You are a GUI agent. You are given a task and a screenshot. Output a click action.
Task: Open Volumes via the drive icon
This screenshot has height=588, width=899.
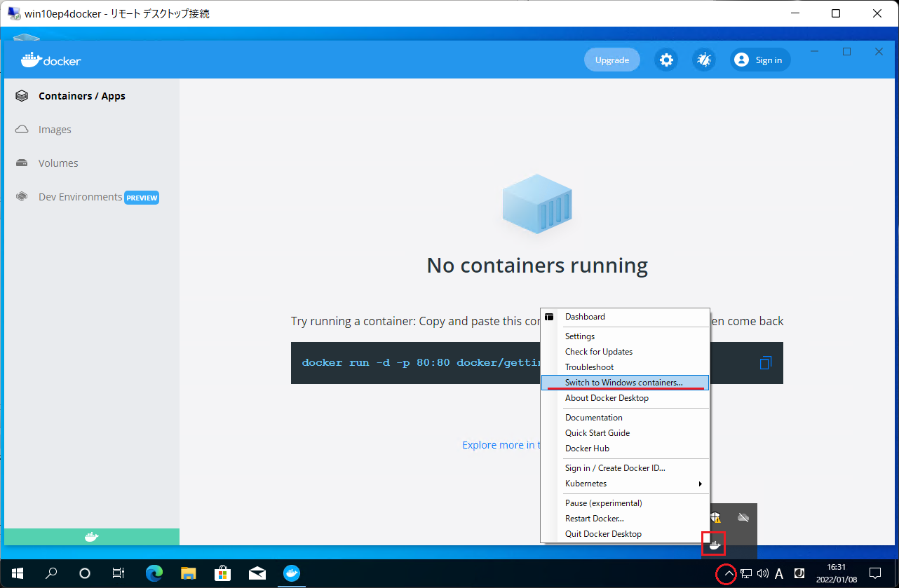tap(22, 163)
